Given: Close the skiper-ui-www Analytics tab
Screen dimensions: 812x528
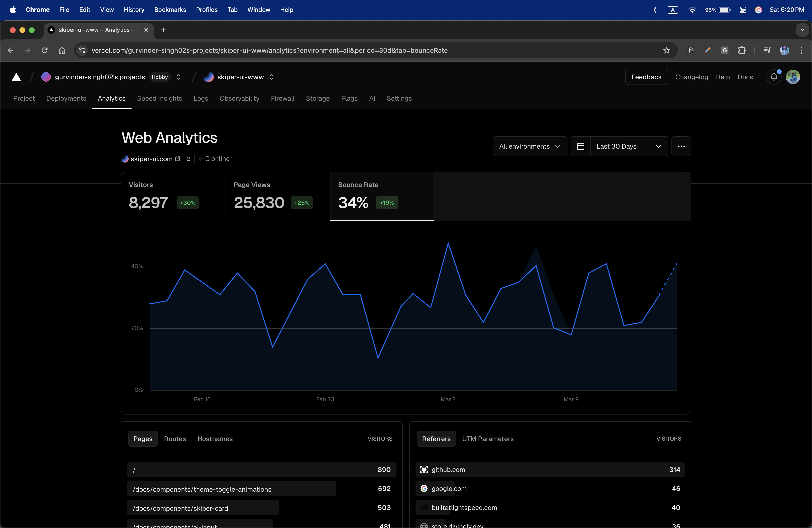Looking at the screenshot, I should pyautogui.click(x=146, y=30).
